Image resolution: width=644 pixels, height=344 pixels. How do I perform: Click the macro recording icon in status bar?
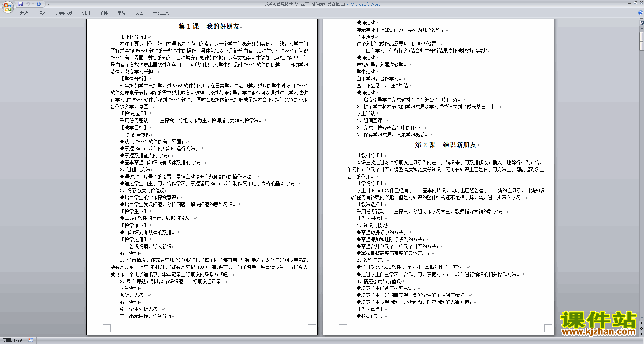pyautogui.click(x=31, y=340)
